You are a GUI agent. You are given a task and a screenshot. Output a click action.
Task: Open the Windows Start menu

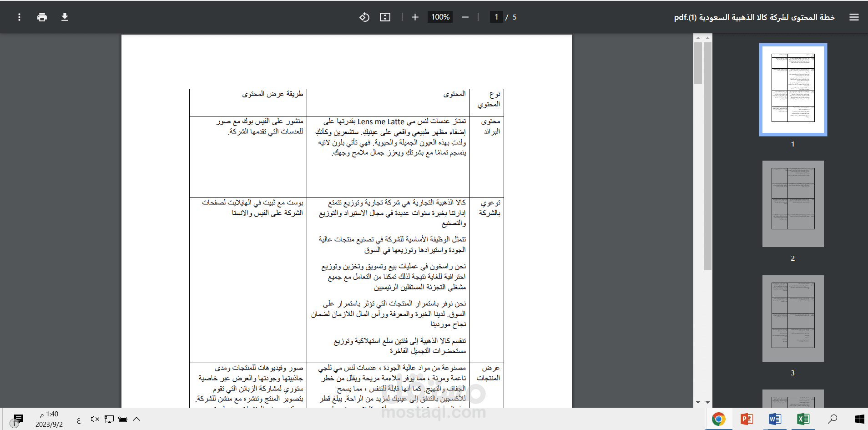coord(859,419)
